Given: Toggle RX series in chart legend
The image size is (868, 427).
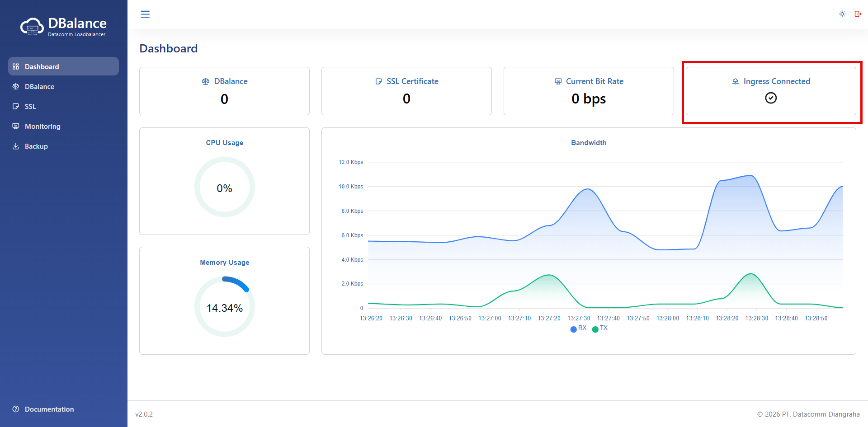Looking at the screenshot, I should tap(578, 328).
